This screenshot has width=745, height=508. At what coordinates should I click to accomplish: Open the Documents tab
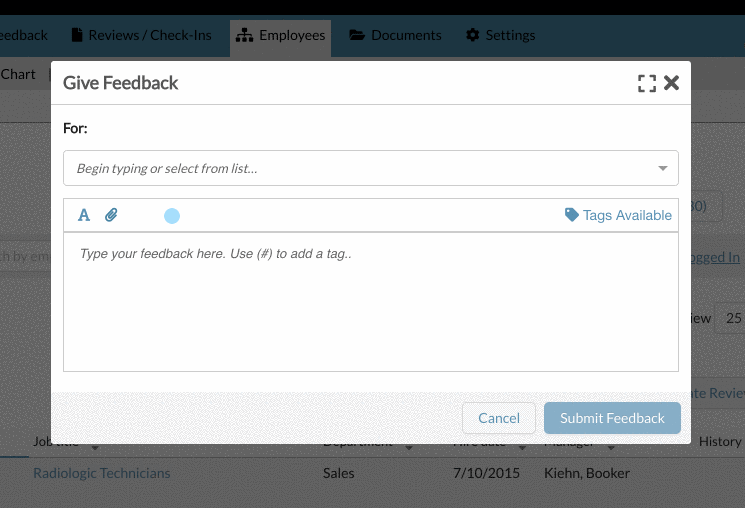point(395,36)
